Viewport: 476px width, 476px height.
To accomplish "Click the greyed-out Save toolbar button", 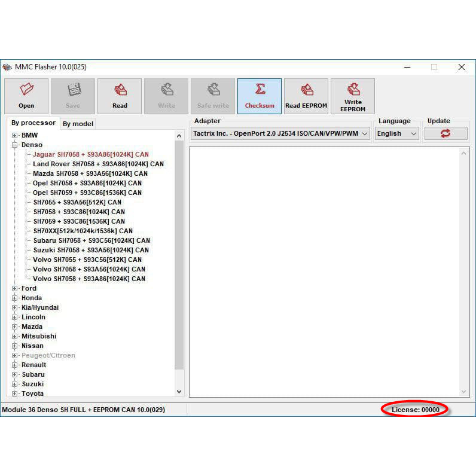I will (x=73, y=96).
